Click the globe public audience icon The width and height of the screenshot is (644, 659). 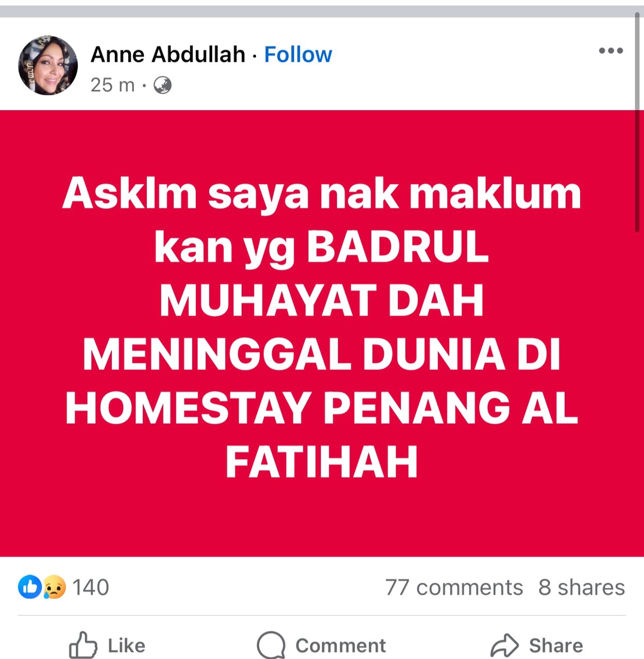[163, 85]
